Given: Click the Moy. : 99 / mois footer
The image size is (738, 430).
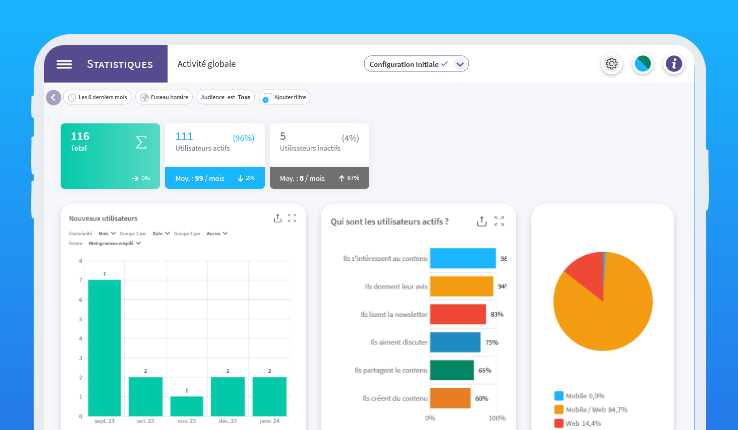Looking at the screenshot, I should pyautogui.click(x=215, y=178).
